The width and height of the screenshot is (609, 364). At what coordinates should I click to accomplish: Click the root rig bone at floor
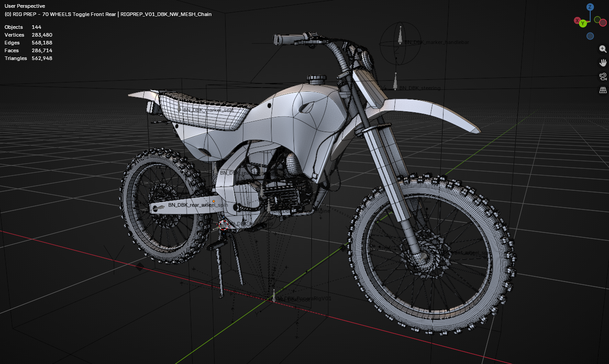pos(274,296)
